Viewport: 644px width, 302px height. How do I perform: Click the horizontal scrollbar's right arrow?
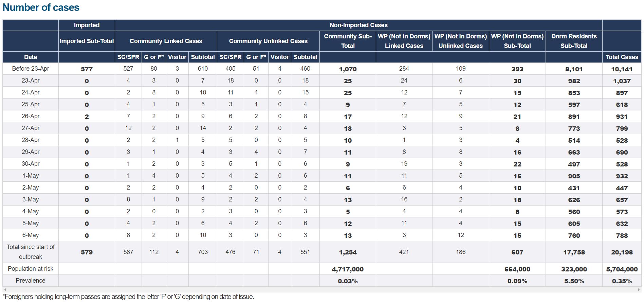click(639, 289)
